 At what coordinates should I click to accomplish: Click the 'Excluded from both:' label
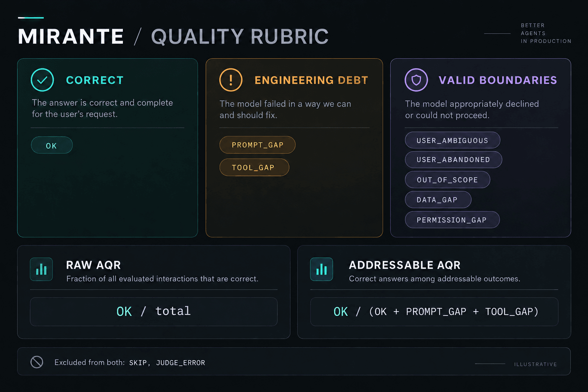90,362
